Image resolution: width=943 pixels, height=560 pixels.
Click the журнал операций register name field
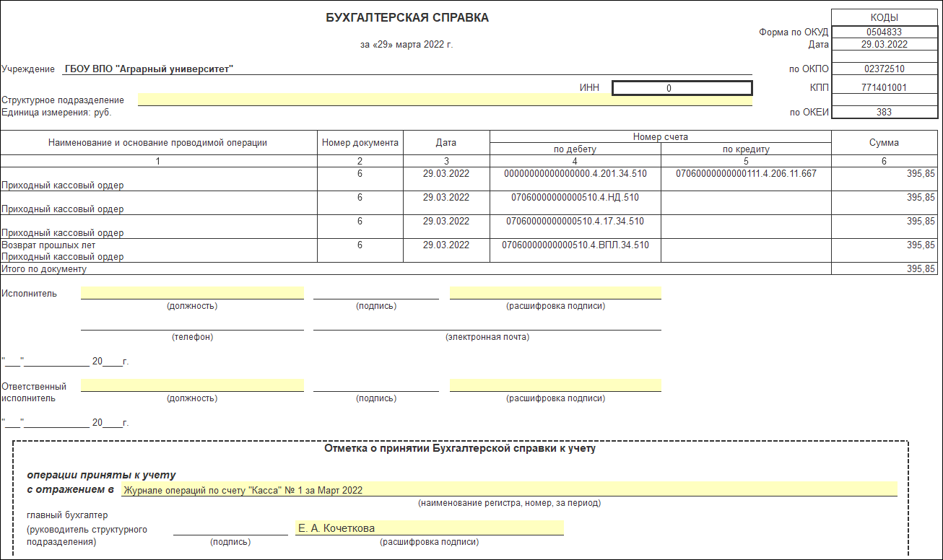[508, 490]
